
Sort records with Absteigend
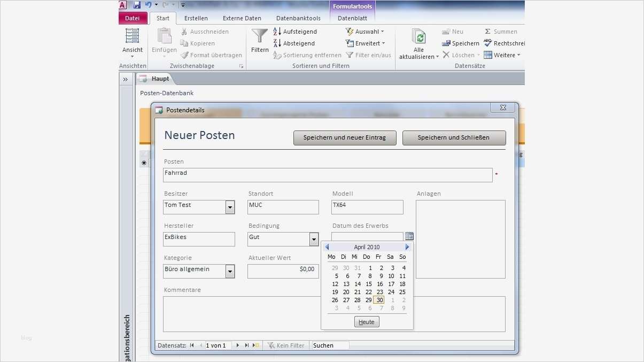click(x=297, y=43)
